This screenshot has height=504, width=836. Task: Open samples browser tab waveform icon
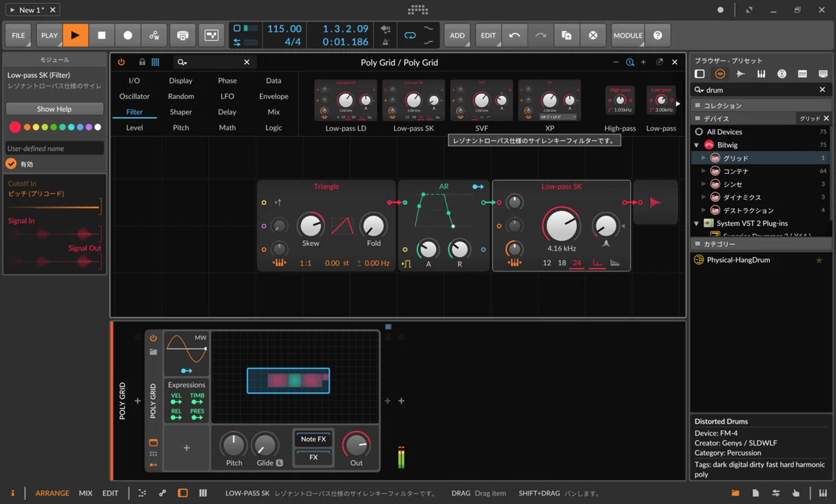point(741,74)
